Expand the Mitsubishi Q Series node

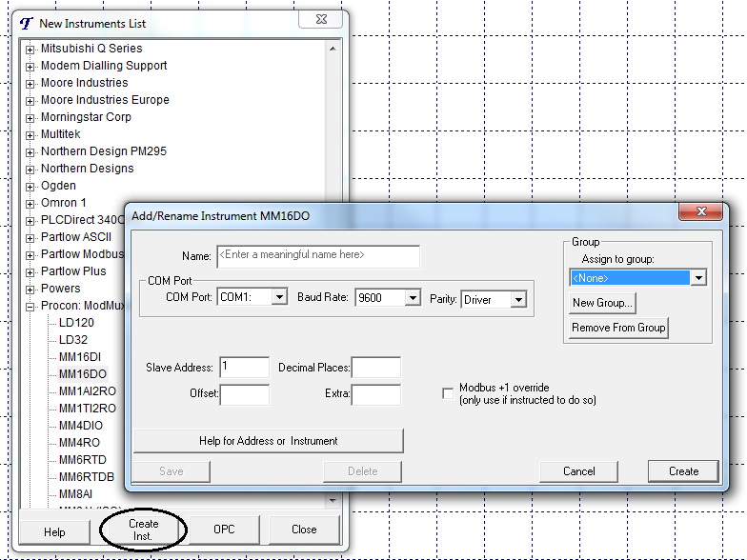[30, 49]
